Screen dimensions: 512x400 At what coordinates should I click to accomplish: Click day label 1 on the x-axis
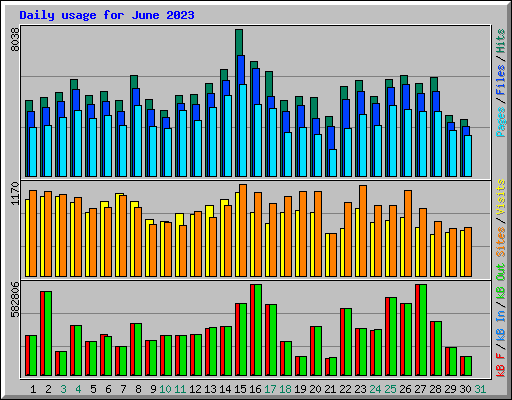[x=33, y=389]
